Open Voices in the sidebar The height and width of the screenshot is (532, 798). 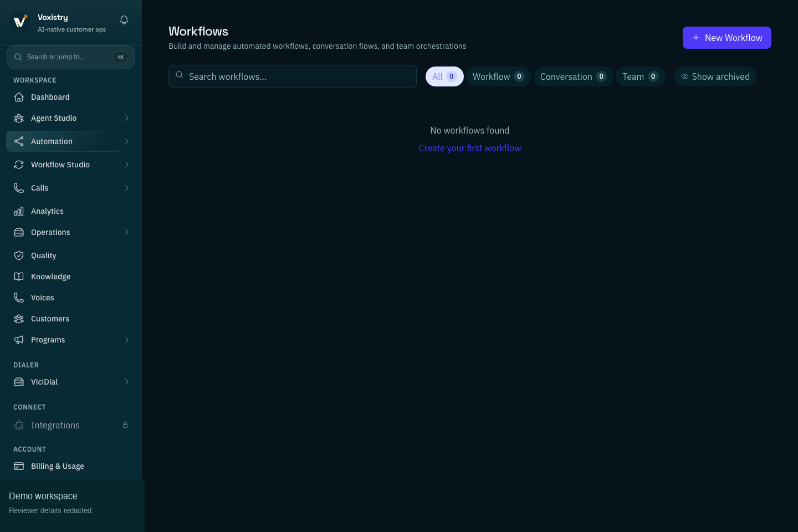71,298
